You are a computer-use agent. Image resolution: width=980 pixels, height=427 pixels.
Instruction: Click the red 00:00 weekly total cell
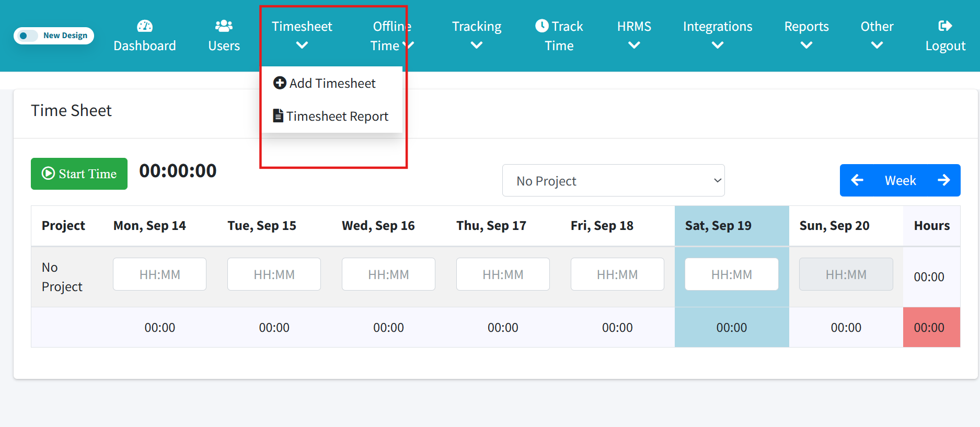click(931, 327)
